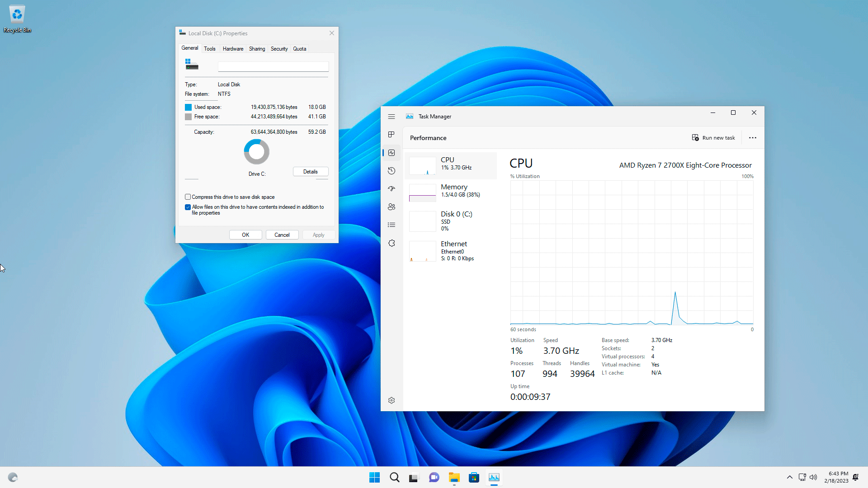Click the Details button for Drive C
Viewport: 868px width, 488px height.
coord(310,172)
